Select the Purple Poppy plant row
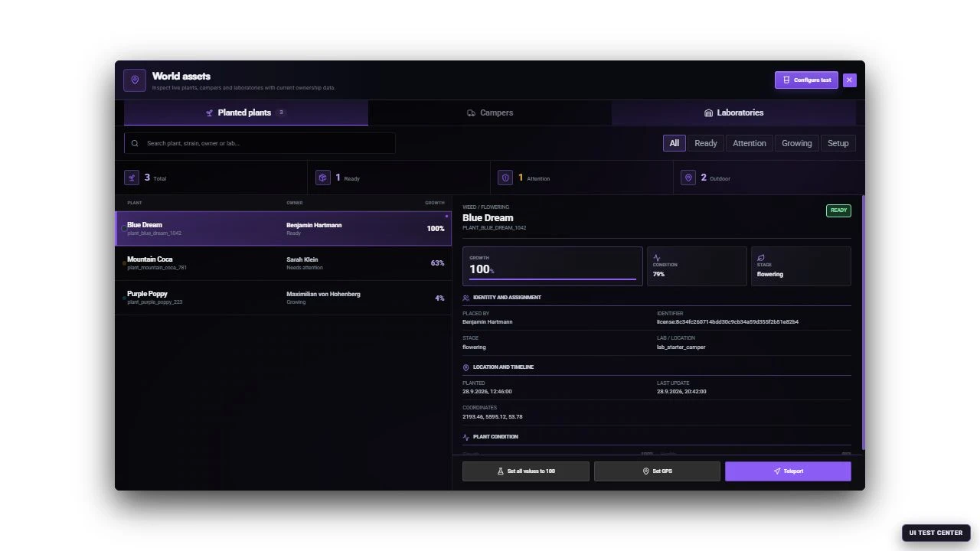Viewport: 980px width, 551px height. (283, 298)
